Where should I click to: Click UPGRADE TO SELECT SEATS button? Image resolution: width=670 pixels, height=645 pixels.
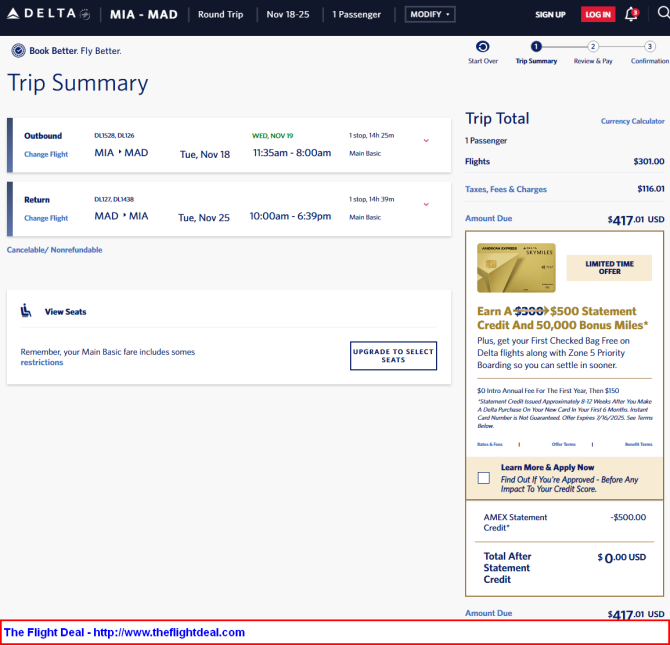pyautogui.click(x=393, y=356)
